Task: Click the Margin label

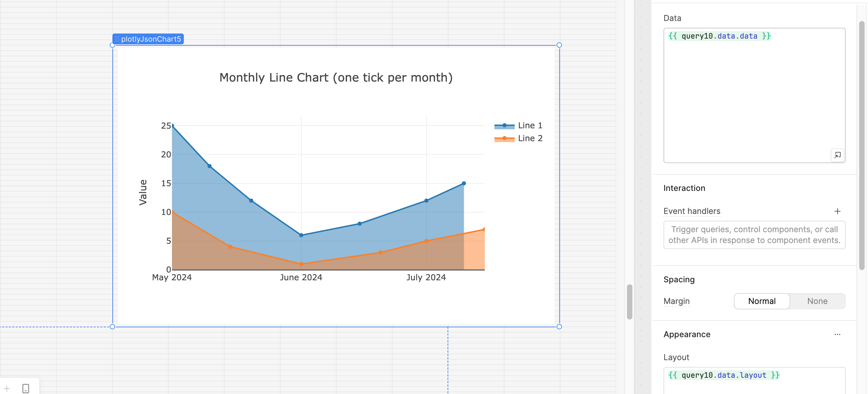Action: coord(676,301)
